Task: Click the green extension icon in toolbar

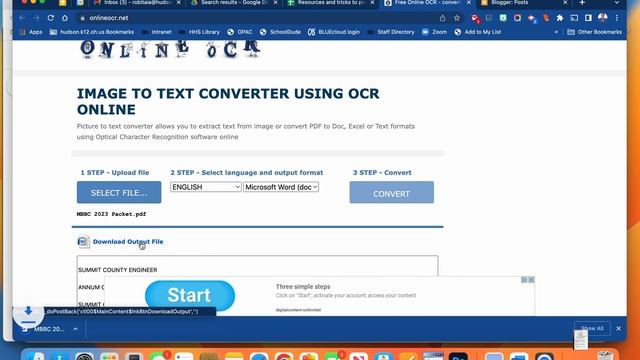Action: click(503, 18)
